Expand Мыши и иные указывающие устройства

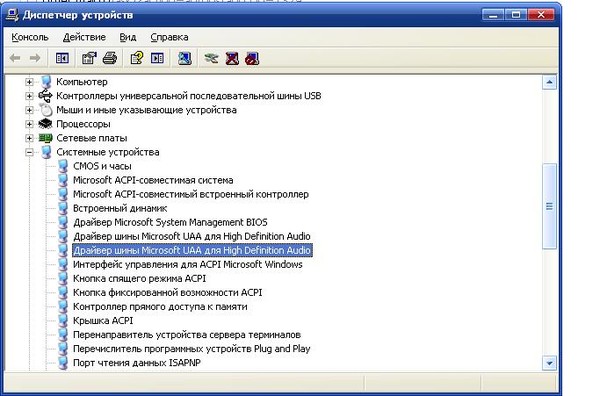tap(29, 110)
